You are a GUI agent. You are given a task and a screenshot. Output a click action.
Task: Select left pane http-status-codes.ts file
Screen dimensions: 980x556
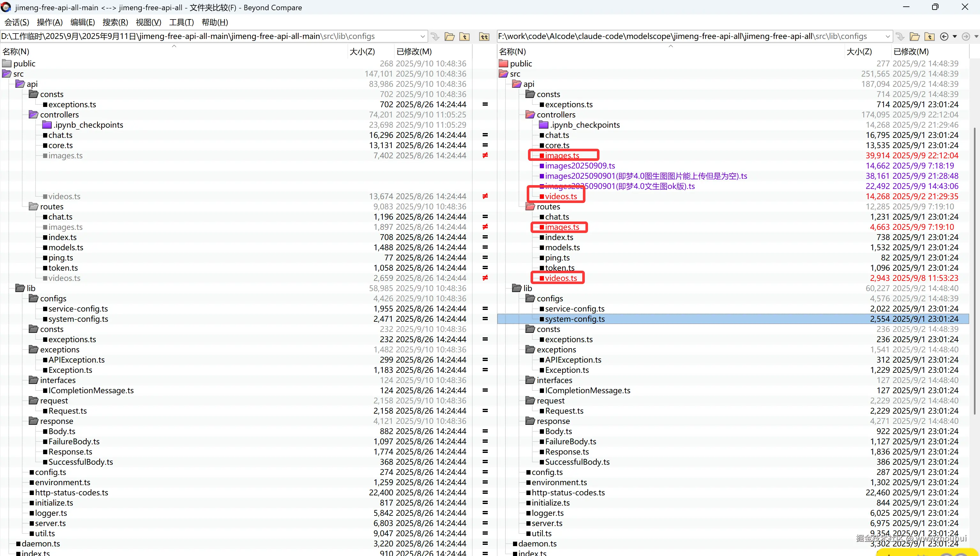pyautogui.click(x=72, y=492)
